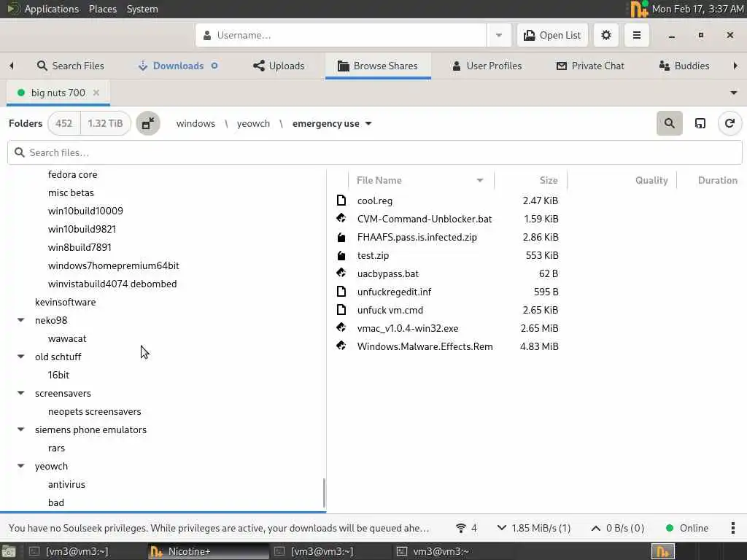Select the kevinsoftware folder

65,303
